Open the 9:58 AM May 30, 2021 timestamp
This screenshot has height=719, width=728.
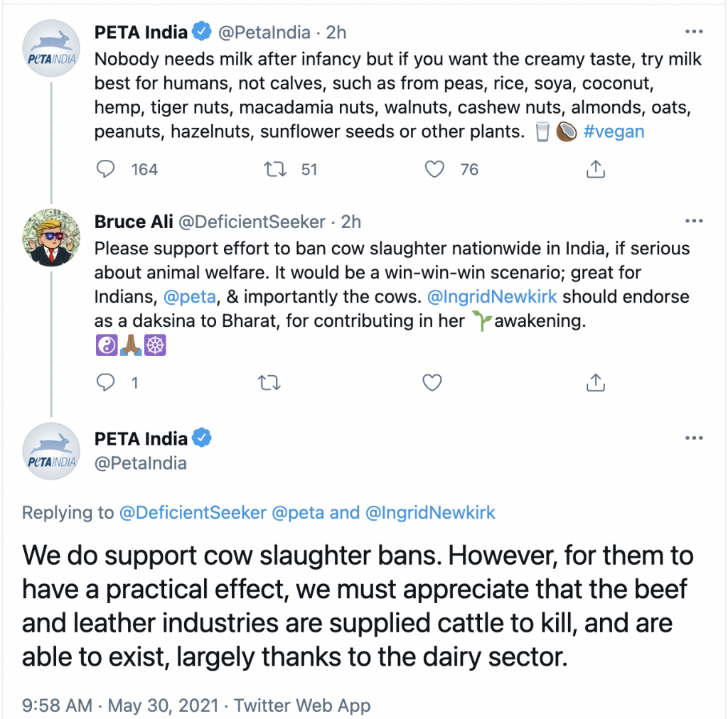pos(120,706)
